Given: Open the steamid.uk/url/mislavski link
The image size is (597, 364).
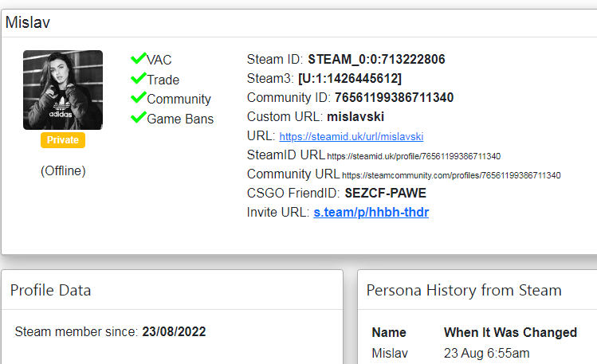Looking at the screenshot, I should [351, 136].
